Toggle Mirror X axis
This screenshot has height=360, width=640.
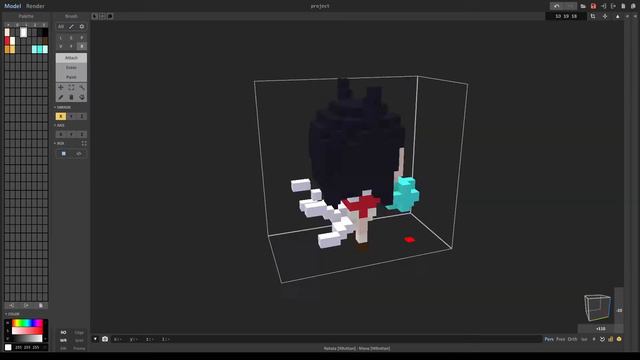click(61, 116)
